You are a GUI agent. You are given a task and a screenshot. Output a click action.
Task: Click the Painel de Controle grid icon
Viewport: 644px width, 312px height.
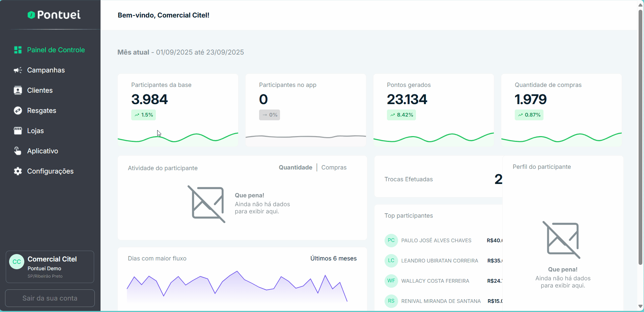click(x=18, y=50)
